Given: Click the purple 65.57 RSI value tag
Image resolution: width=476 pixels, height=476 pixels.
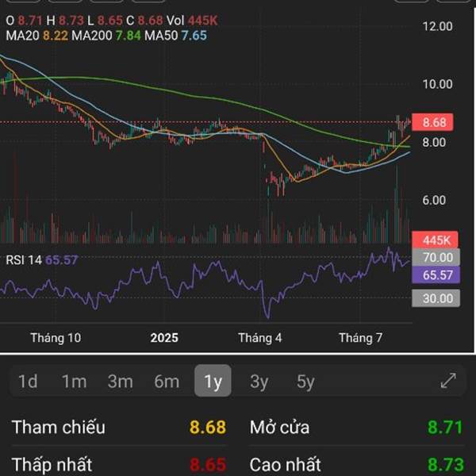Looking at the screenshot, I should click(436, 275).
